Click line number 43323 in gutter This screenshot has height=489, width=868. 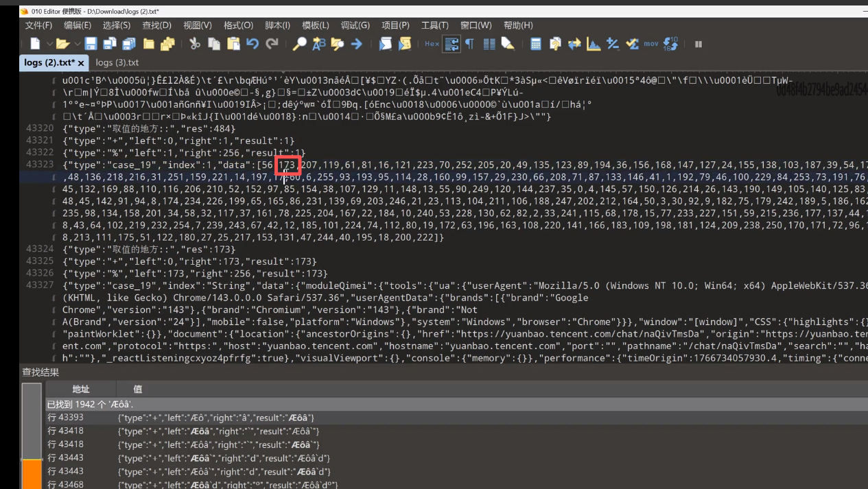[39, 165]
